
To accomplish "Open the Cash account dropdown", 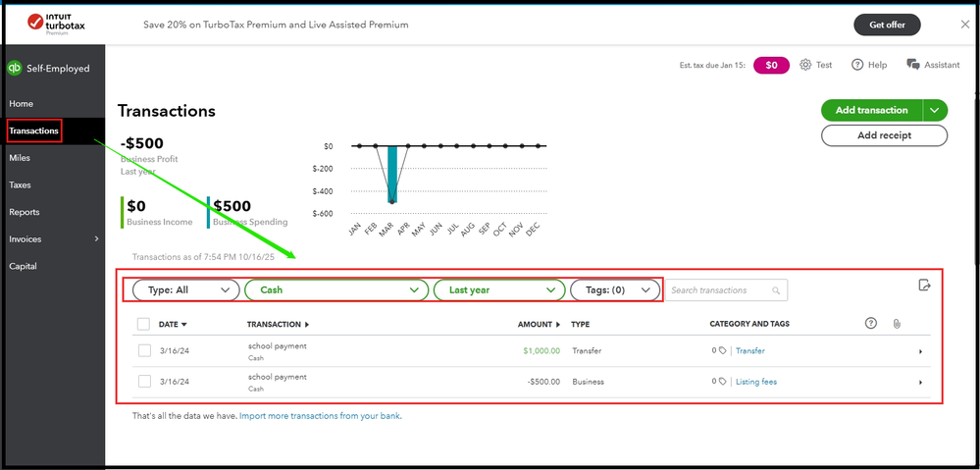I will [336, 290].
